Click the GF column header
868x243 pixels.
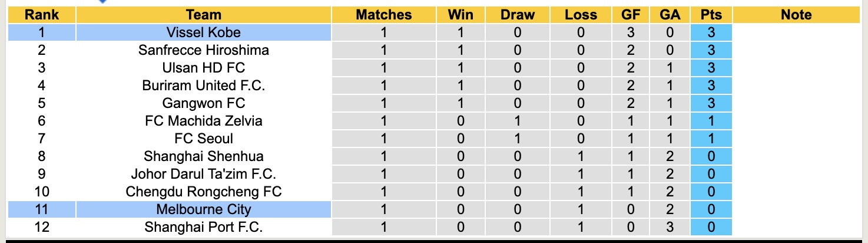point(631,15)
